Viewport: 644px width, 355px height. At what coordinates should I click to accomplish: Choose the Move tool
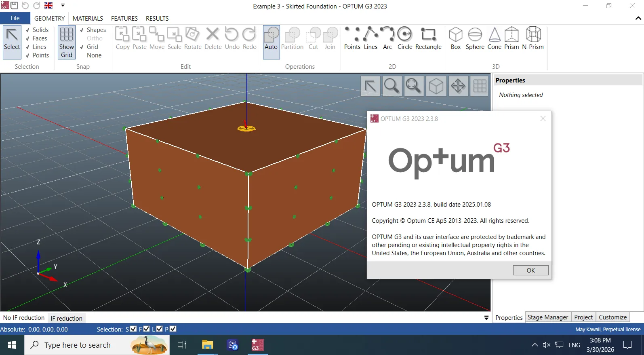pos(157,38)
